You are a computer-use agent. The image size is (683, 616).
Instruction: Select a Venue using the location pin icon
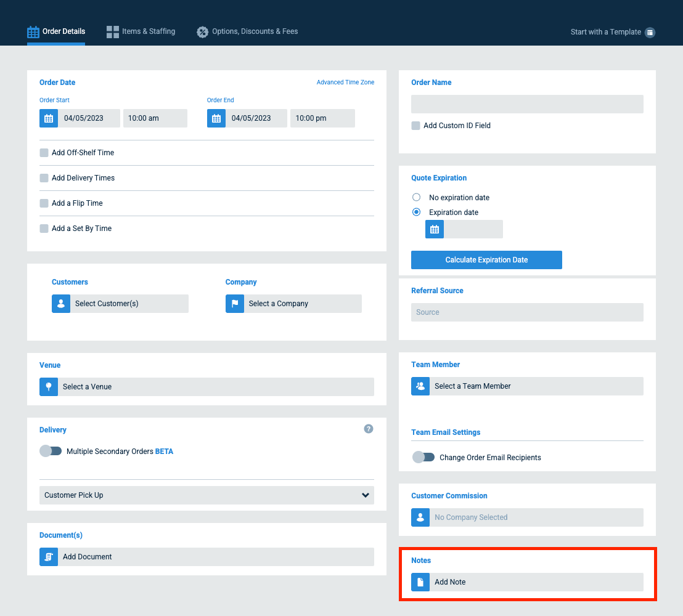tap(49, 386)
